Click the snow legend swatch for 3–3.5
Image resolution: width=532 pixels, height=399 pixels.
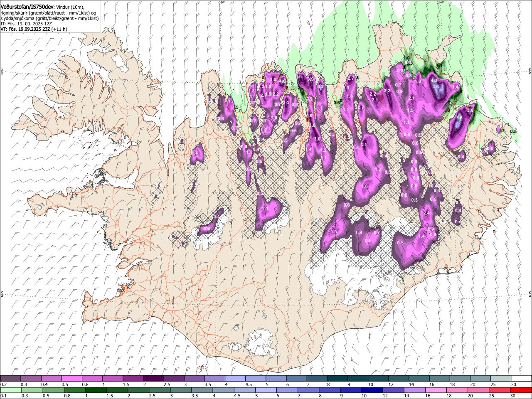pyautogui.click(x=194, y=378)
